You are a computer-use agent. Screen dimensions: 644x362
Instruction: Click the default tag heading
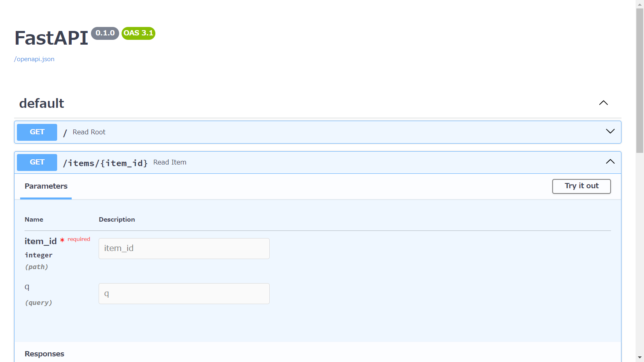tap(42, 103)
